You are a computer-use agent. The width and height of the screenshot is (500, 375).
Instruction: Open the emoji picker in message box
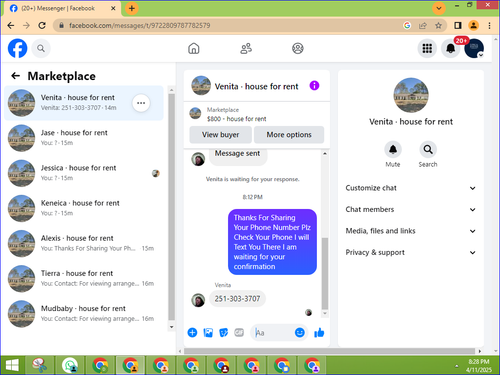(300, 332)
